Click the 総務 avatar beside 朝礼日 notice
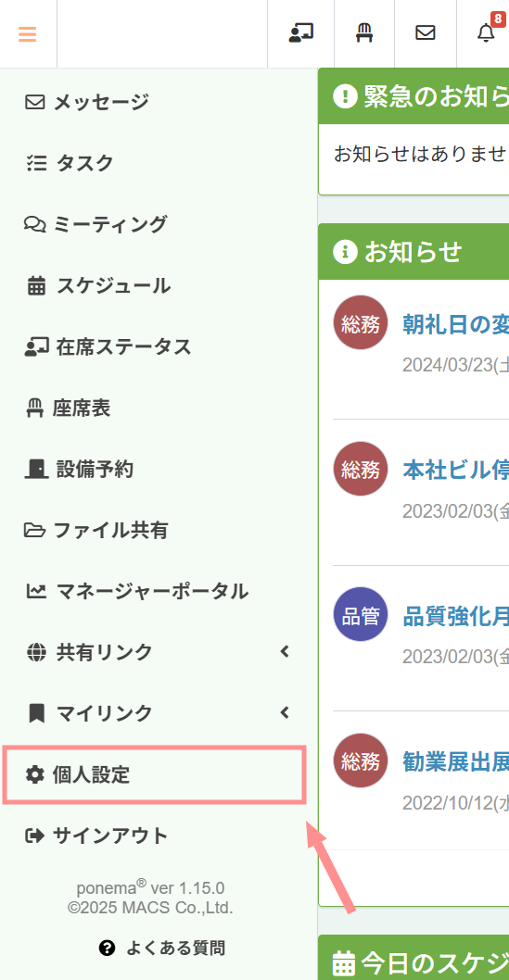 pyautogui.click(x=360, y=322)
